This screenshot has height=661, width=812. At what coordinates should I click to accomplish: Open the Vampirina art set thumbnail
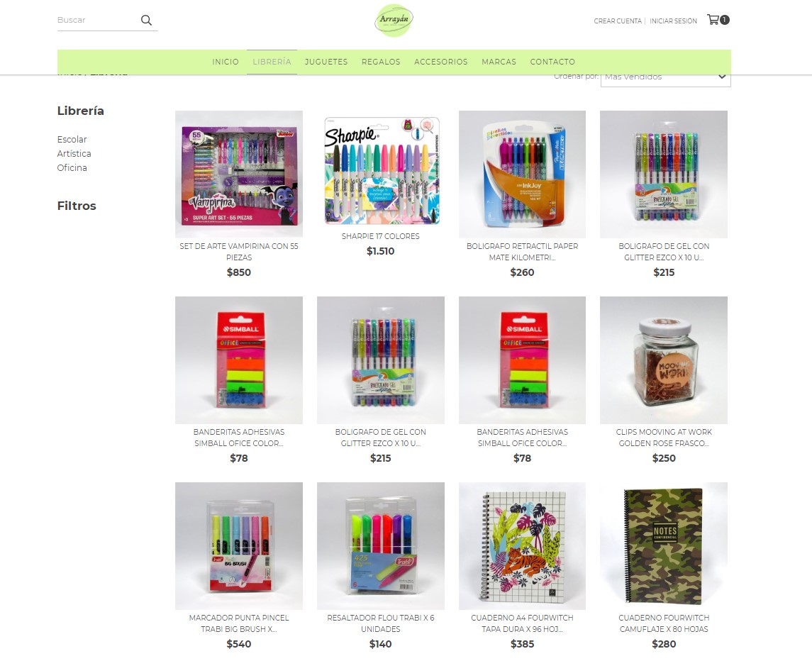click(x=239, y=174)
